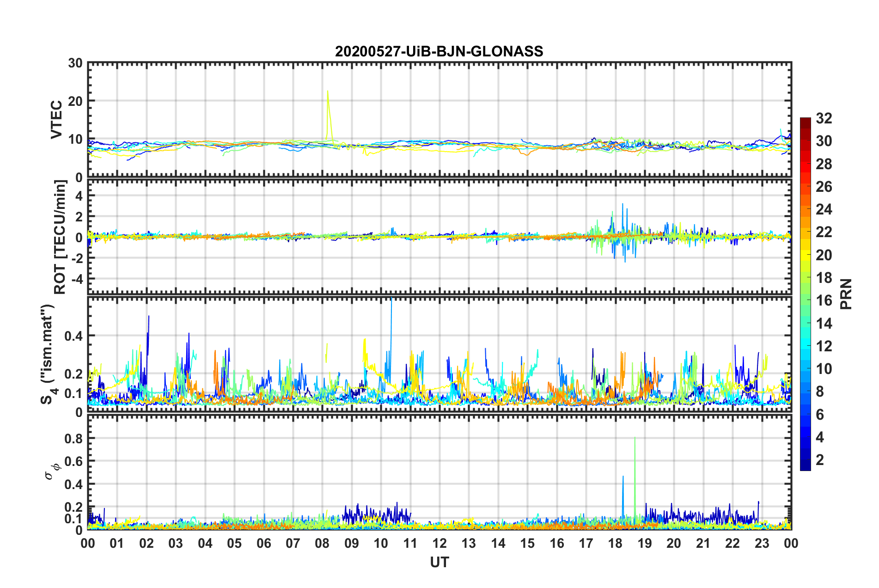
Task: Select the 13 tick on the UT axis
Action: [469, 543]
